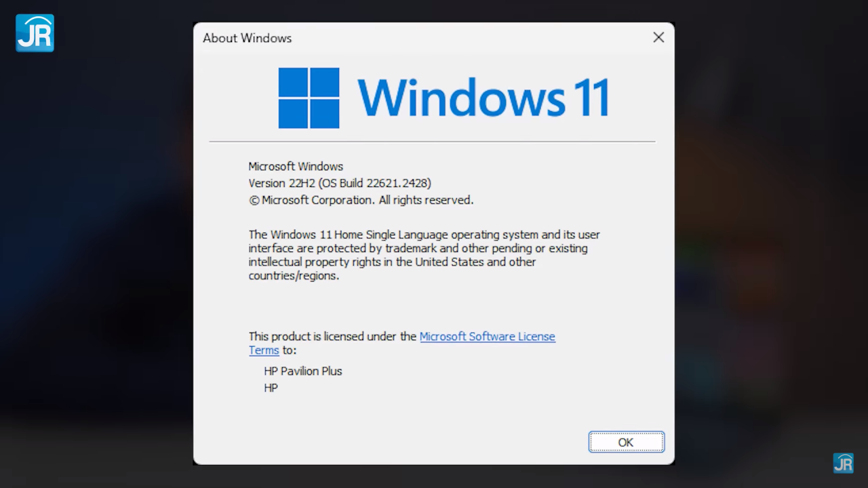This screenshot has height=488, width=868.
Task: Click the OK button
Action: 626,442
